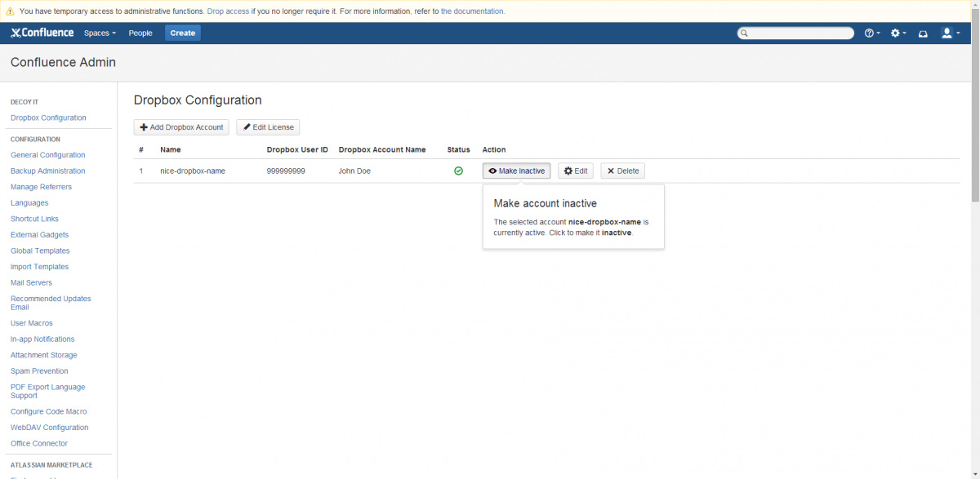Select Import Templates in sidebar
This screenshot has width=980, height=479.
click(x=39, y=267)
